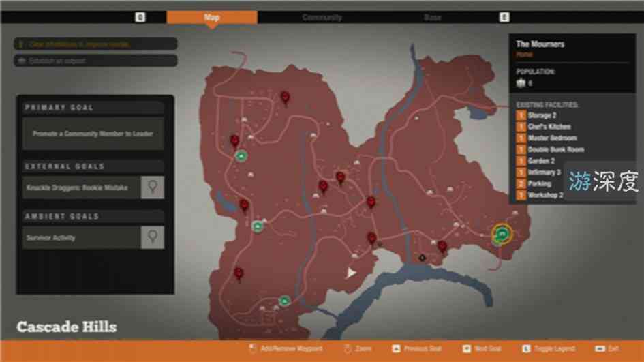This screenshot has height=362, width=644.
Task: Switch to the Map tab
Action: pyautogui.click(x=212, y=18)
